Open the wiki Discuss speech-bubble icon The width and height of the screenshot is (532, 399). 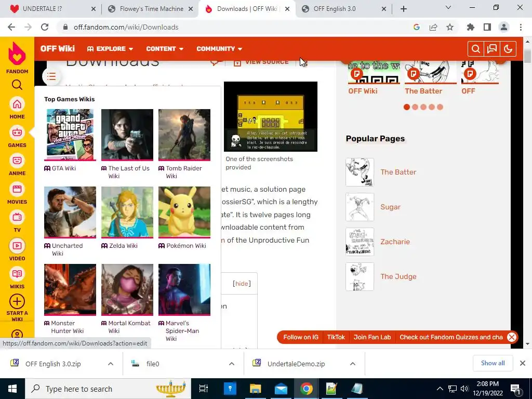491,49
